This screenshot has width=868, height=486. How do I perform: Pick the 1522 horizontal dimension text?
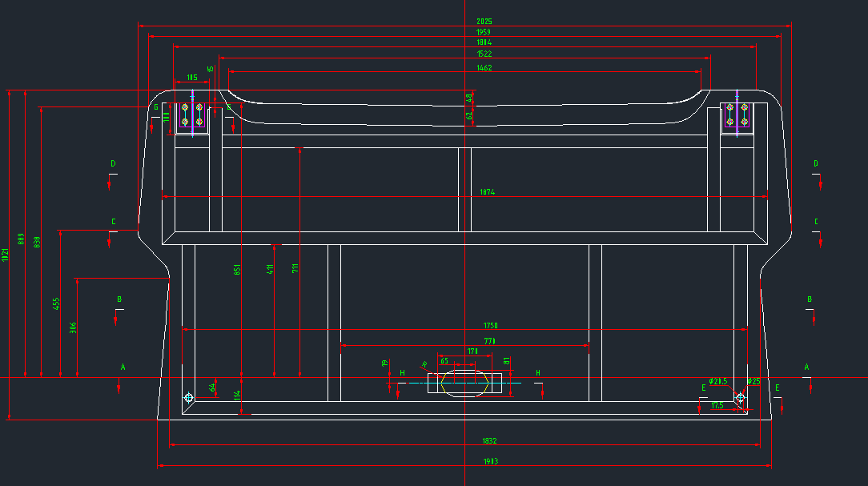pos(484,54)
